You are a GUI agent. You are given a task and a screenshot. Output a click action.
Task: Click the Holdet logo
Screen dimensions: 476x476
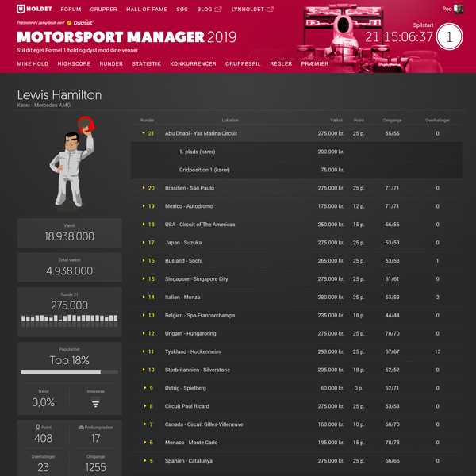pos(34,9)
